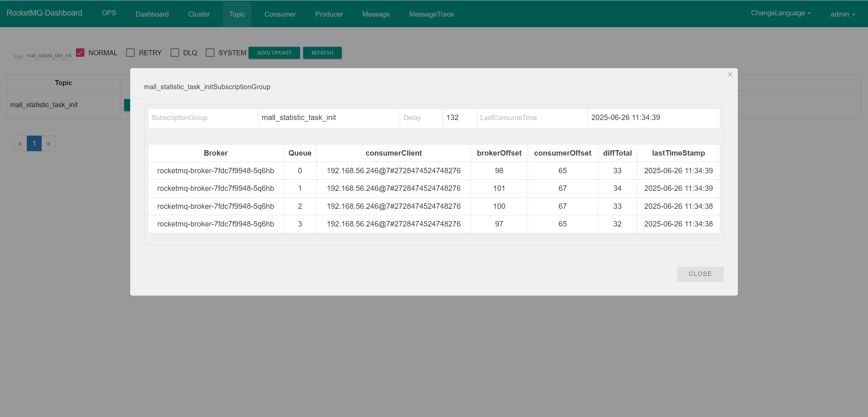Click the ADD/ UPDATE button
This screenshot has height=417, width=868.
[x=274, y=53]
